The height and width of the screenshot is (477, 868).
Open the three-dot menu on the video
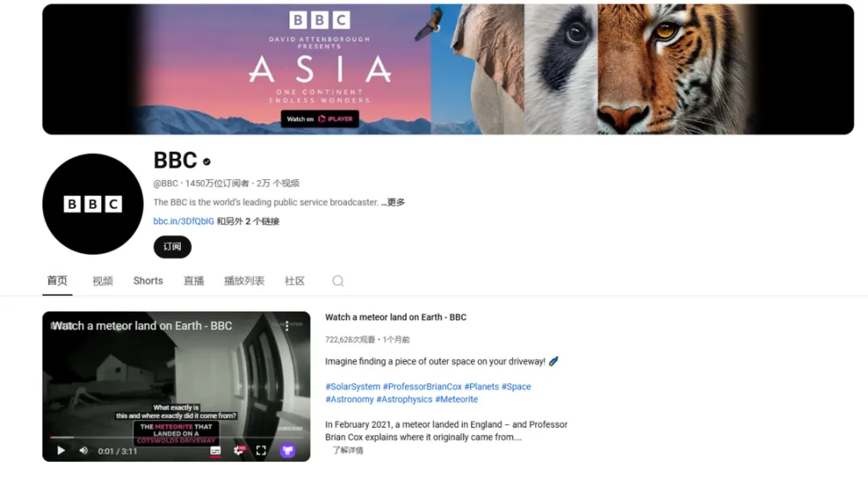(x=287, y=326)
